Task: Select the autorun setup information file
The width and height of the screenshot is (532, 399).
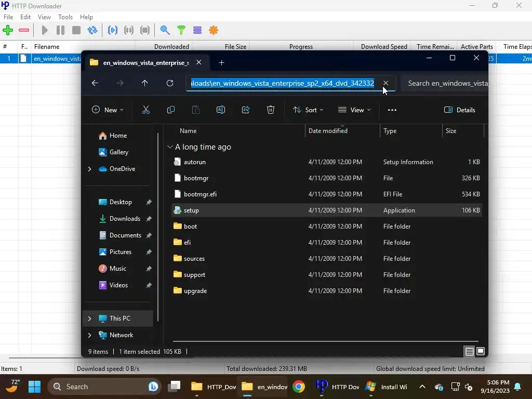Action: tap(327, 162)
